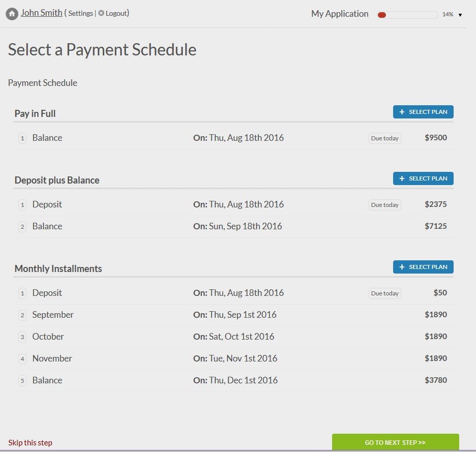The image size is (476, 452).
Task: Click September installment row label
Action: coord(53,315)
